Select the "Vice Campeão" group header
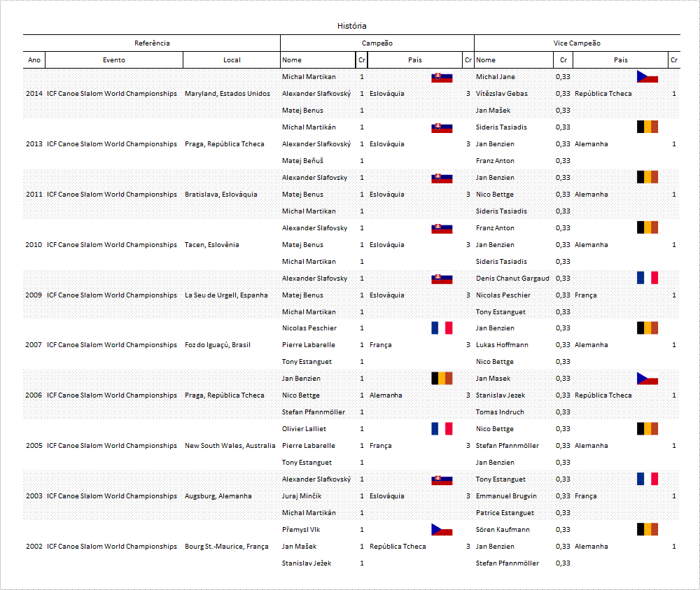Image resolution: width=700 pixels, height=590 pixels. tap(577, 43)
